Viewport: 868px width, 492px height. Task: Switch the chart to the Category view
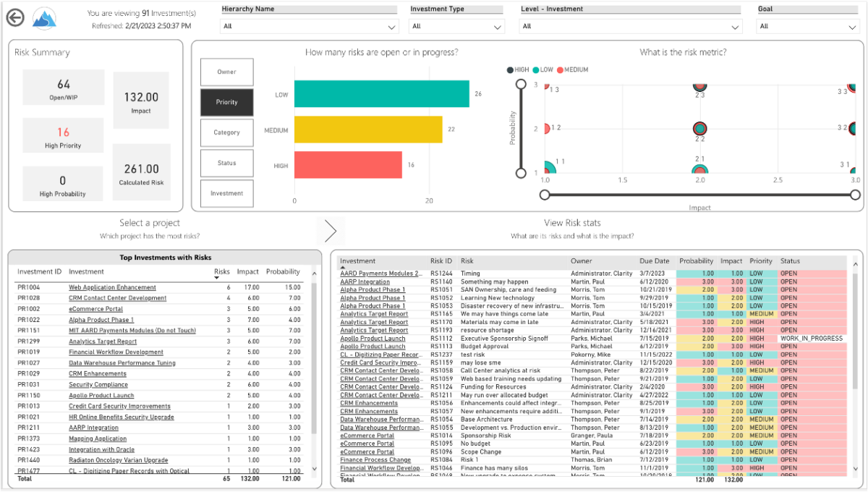[226, 132]
